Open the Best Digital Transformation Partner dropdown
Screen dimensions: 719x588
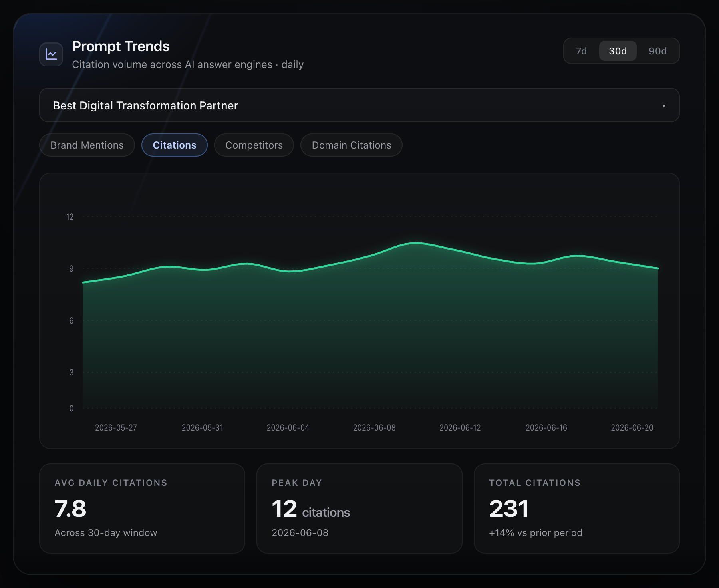(x=359, y=105)
